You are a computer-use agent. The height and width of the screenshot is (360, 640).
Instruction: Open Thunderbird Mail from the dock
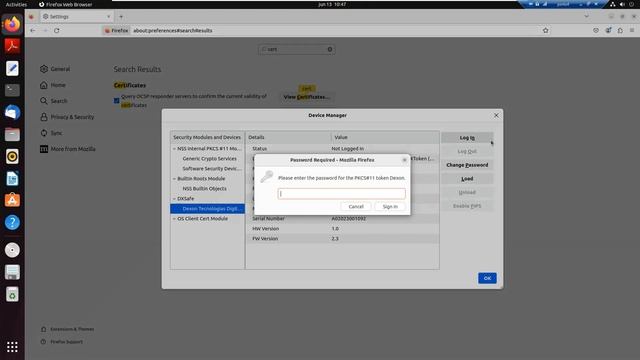click(x=12, y=112)
